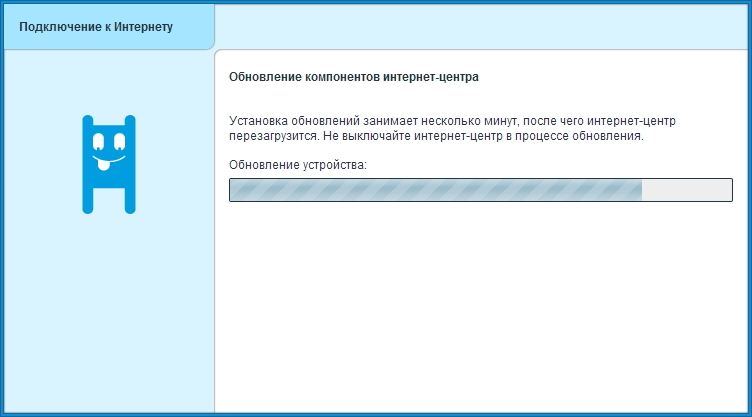752x417 pixels.
Task: Click the mascot's top-left antenna
Action: point(88,121)
